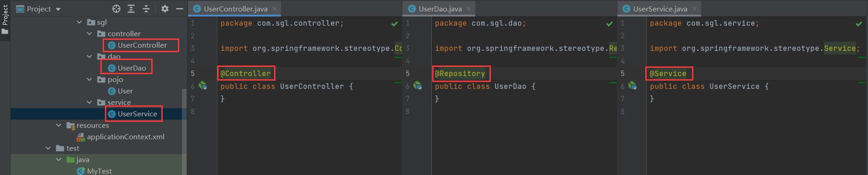This screenshot has height=175, width=868.
Task: Click the Expand All icon in Project panel
Action: click(131, 9)
